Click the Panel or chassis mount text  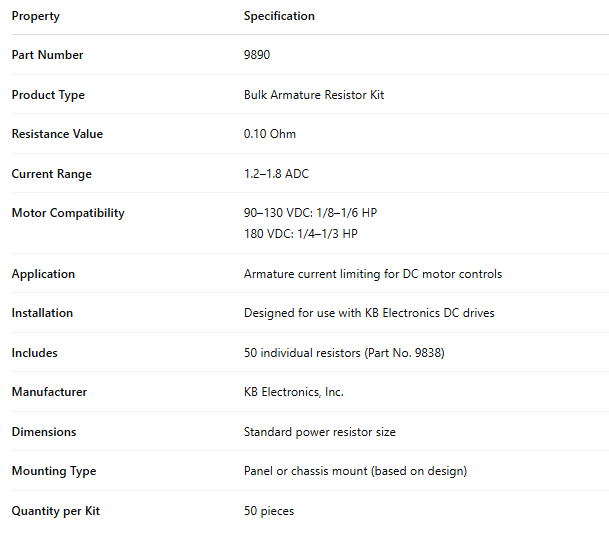point(355,471)
